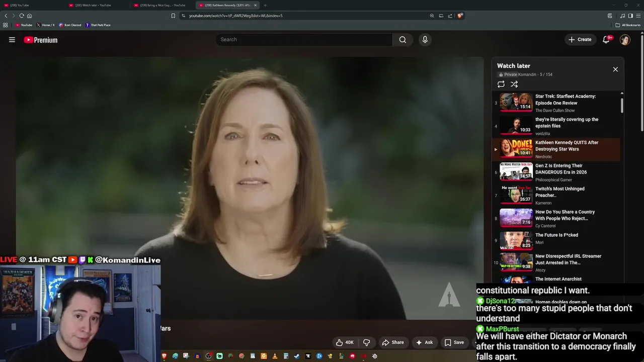Click 'The Dave Cullen Show' channel name
Image resolution: width=644 pixels, height=362 pixels.
point(555,111)
